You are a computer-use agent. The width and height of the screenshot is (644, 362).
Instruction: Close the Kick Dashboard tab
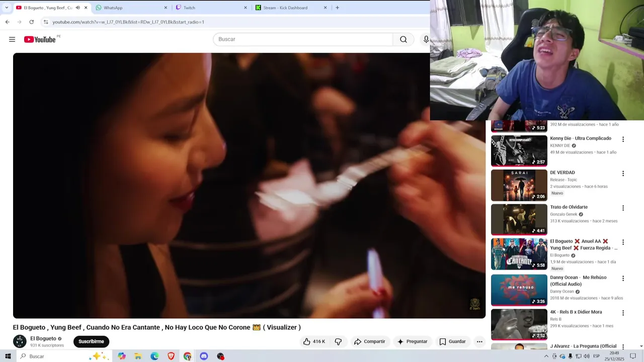[x=325, y=8]
